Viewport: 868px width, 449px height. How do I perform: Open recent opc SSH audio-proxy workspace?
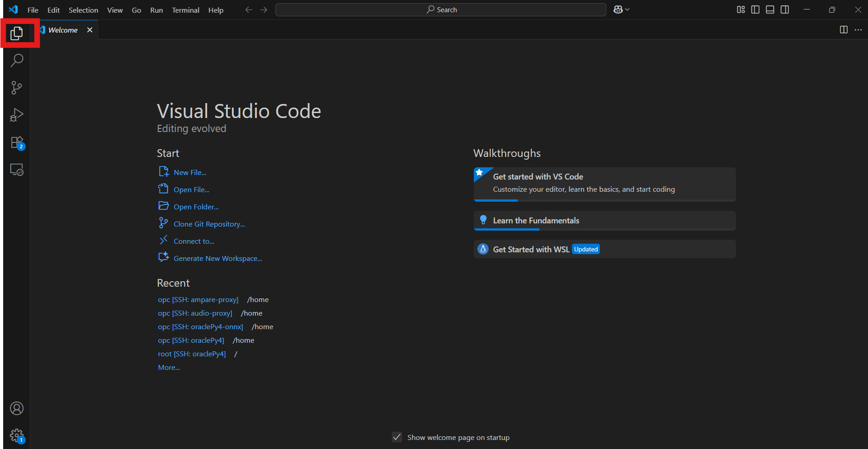point(195,313)
